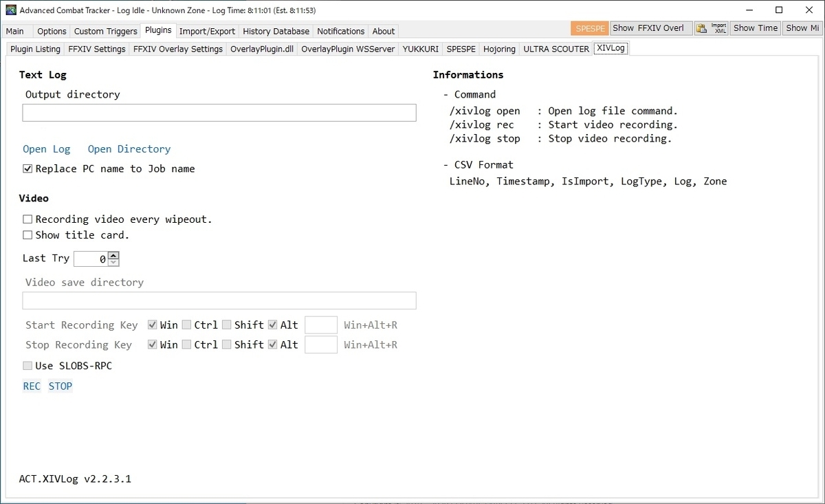The image size is (825, 504).
Task: Click the STOP link
Action: 60,386
